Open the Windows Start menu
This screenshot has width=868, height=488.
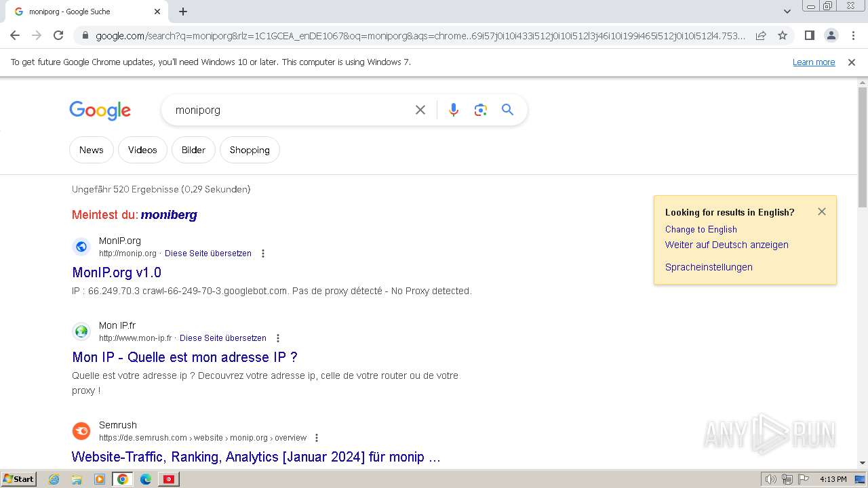pyautogui.click(x=19, y=479)
